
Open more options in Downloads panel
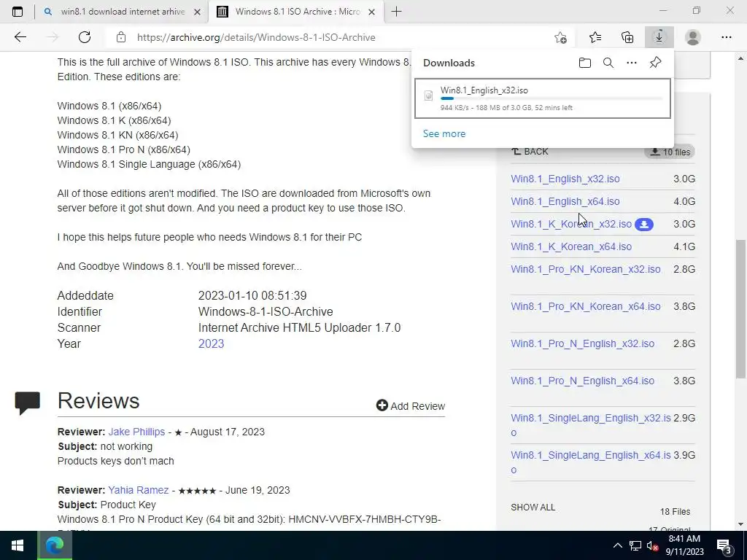coord(632,63)
